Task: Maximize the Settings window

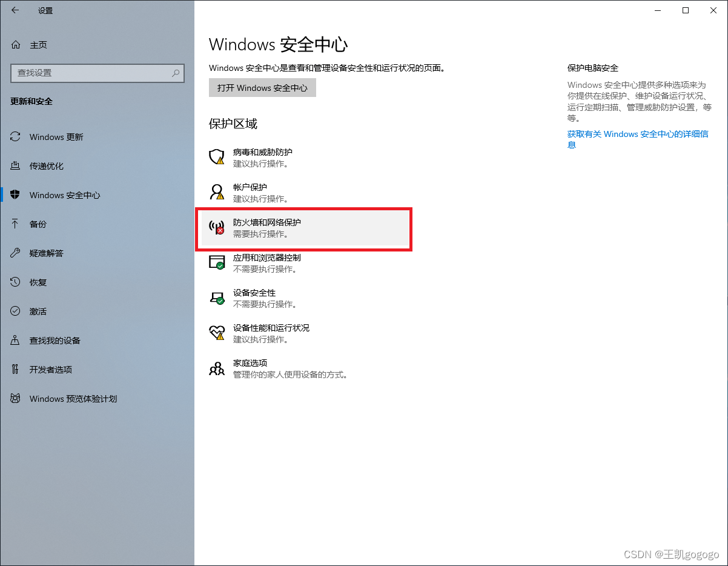Action: tap(686, 10)
